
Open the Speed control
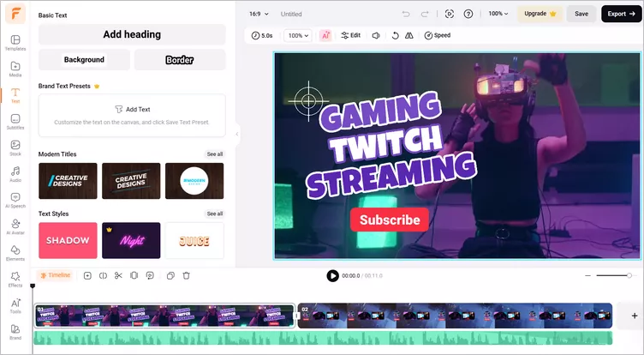click(x=438, y=35)
